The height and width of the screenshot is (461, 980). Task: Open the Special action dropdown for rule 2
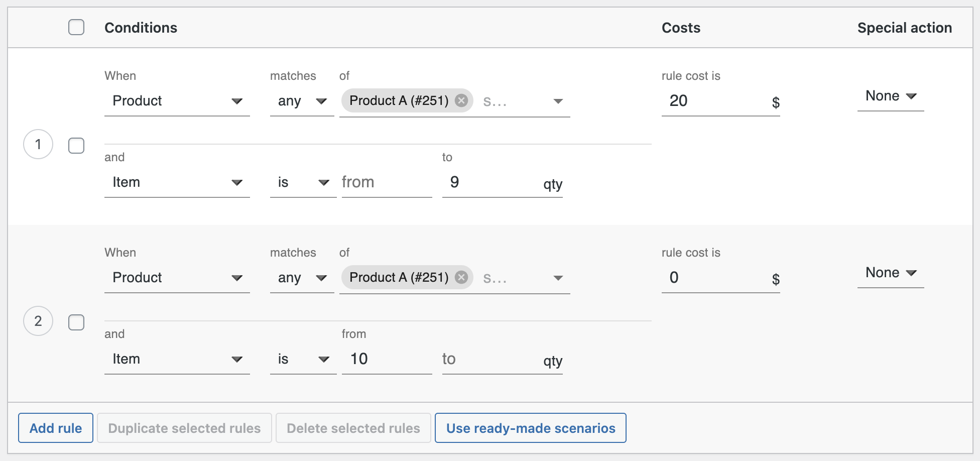[x=890, y=273]
